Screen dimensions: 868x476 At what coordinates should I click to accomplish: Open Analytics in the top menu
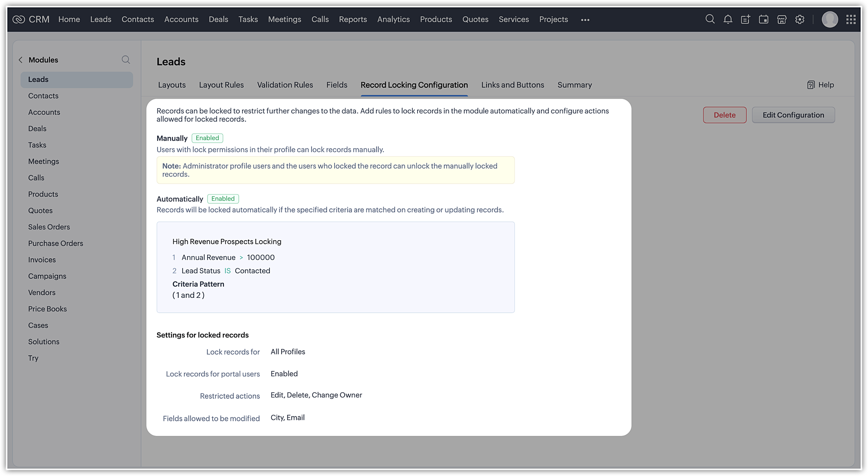(x=393, y=19)
